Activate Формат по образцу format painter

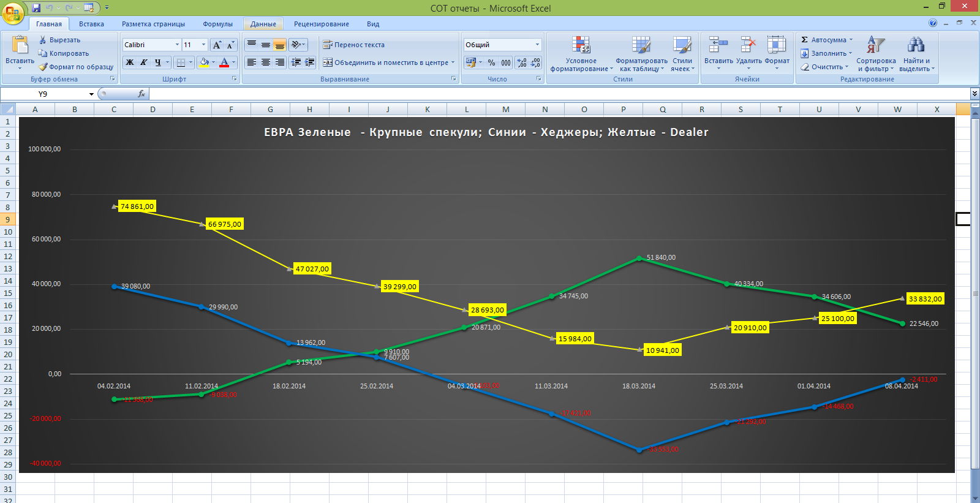76,67
